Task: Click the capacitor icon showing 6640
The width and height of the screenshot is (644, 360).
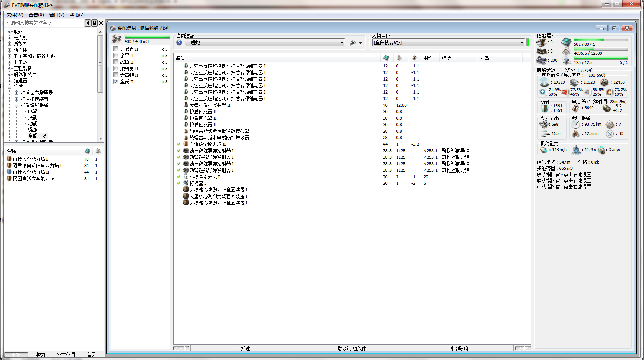Action: pyautogui.click(x=576, y=108)
